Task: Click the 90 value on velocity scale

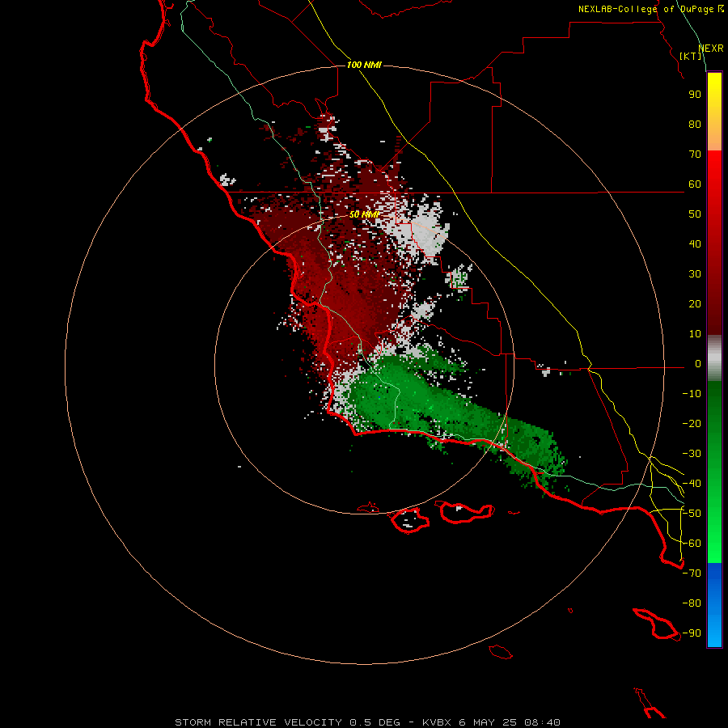Action: pos(695,95)
